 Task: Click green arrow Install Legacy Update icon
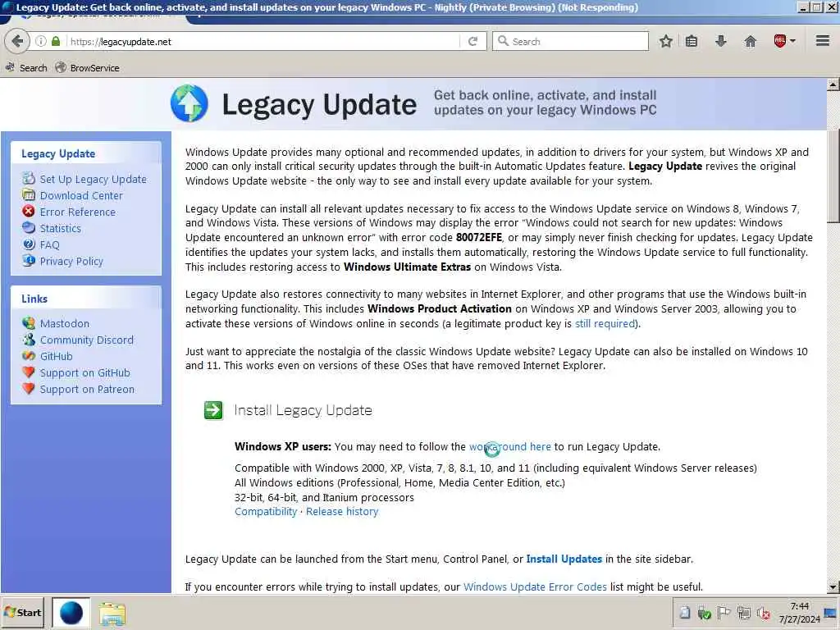pos(214,410)
